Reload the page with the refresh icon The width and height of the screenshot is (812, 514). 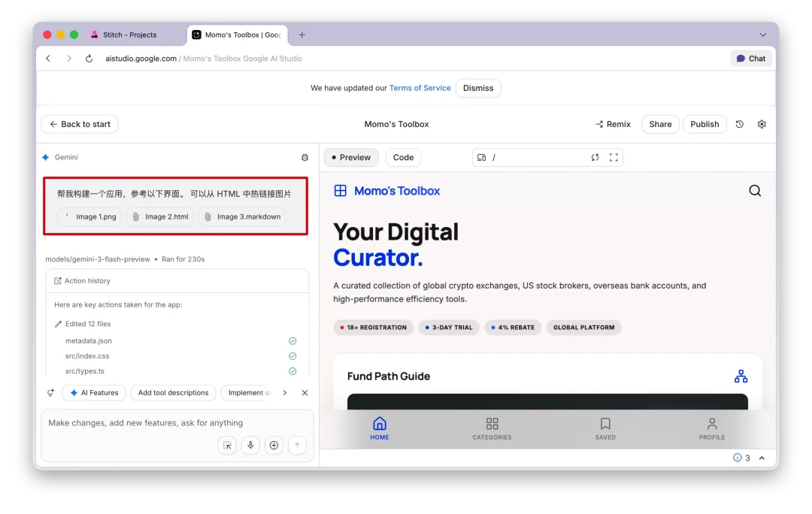click(89, 59)
